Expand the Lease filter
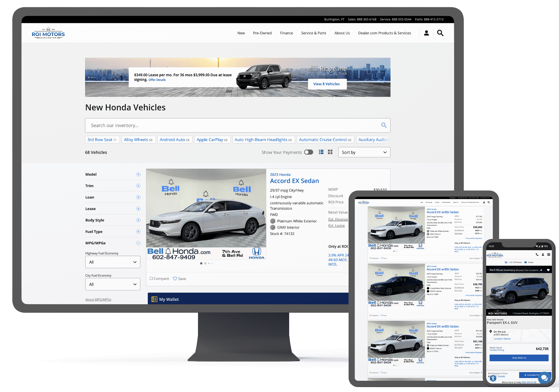The image size is (559, 392). click(138, 209)
